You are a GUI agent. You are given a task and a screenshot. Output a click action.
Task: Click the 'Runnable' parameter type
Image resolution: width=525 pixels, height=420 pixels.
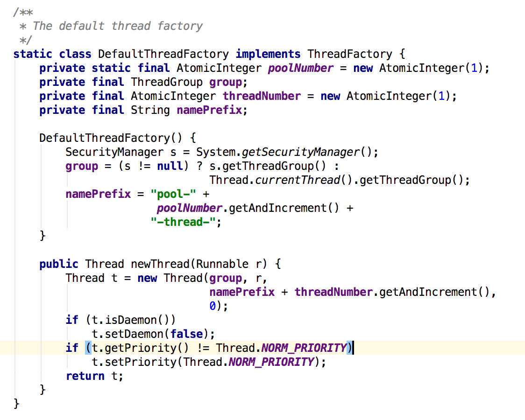point(222,264)
